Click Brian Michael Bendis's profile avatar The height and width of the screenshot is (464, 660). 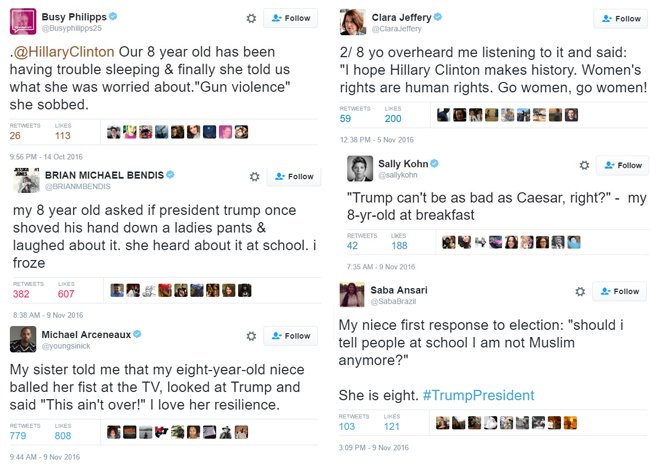click(x=27, y=179)
